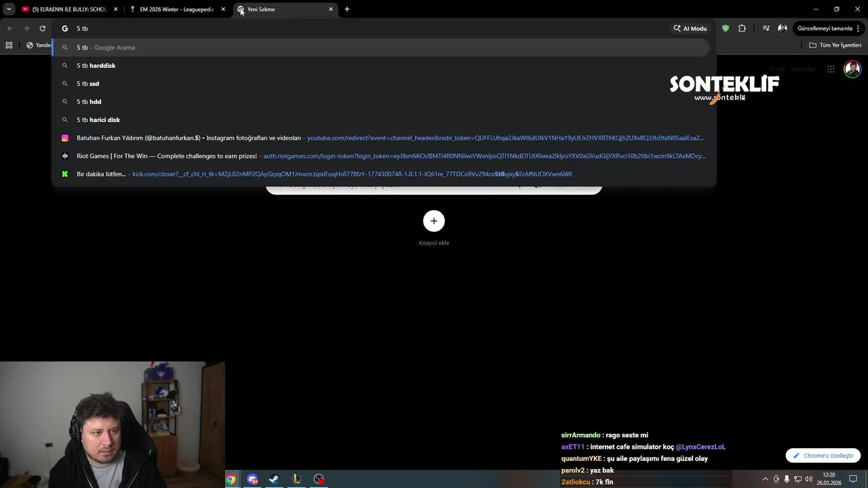
Task: Open Steam from the taskbar
Action: pos(274,479)
